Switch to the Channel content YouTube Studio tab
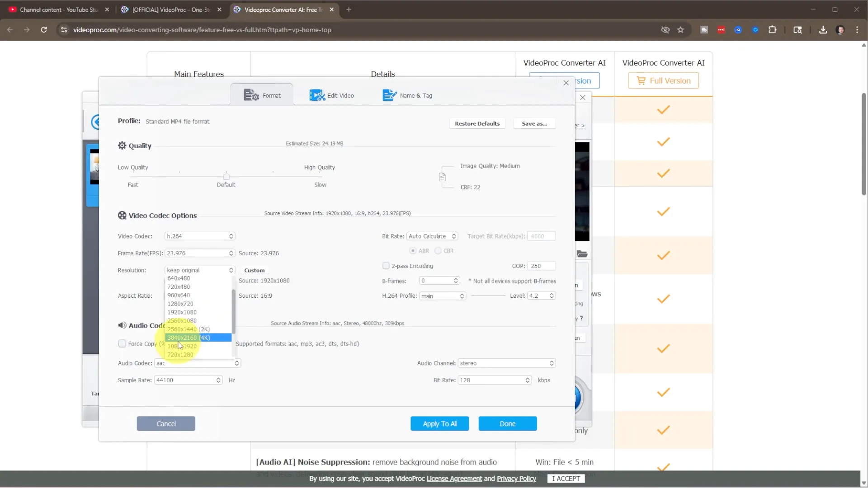Image resolution: width=868 pixels, height=488 pixels. (x=59, y=9)
